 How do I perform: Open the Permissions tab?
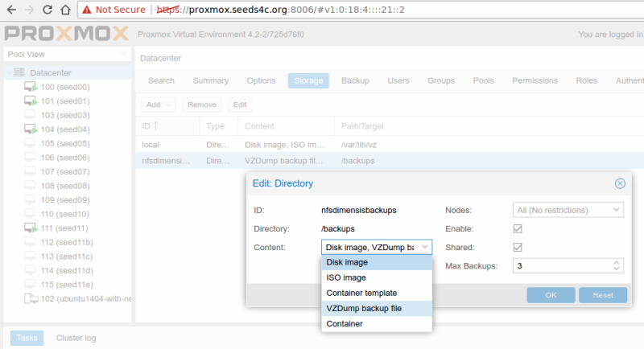[x=535, y=80]
